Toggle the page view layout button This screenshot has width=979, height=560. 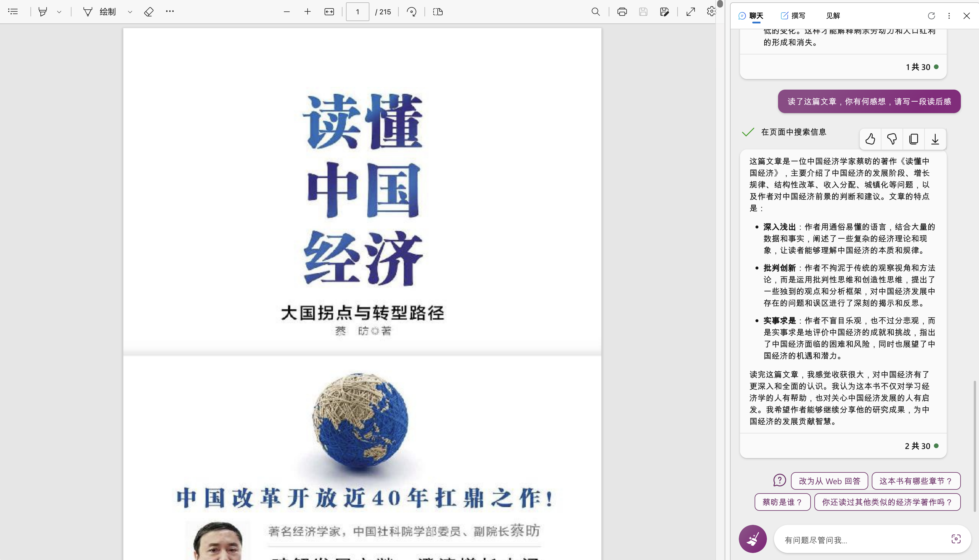(438, 11)
